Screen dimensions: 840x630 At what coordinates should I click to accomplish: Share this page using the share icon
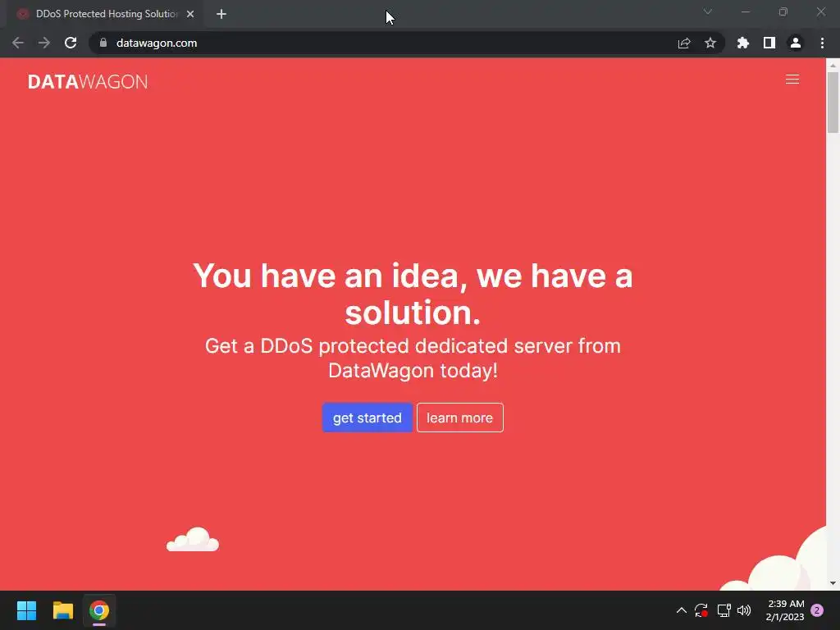click(683, 43)
